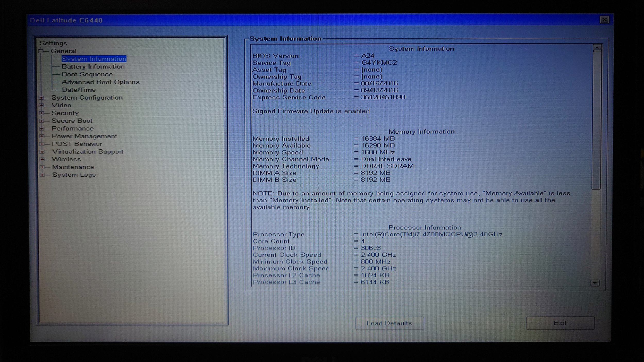Click the Express Service Code 35128451090
644x362 pixels.
click(x=383, y=97)
